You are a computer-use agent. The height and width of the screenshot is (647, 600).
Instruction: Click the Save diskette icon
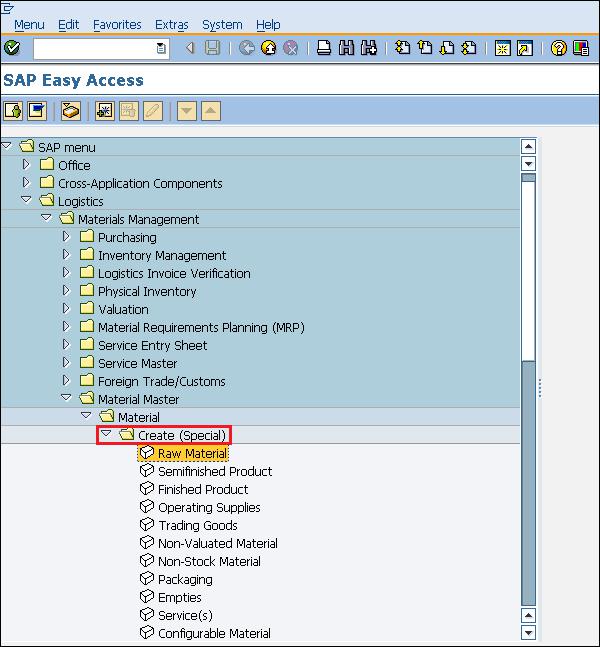click(213, 48)
